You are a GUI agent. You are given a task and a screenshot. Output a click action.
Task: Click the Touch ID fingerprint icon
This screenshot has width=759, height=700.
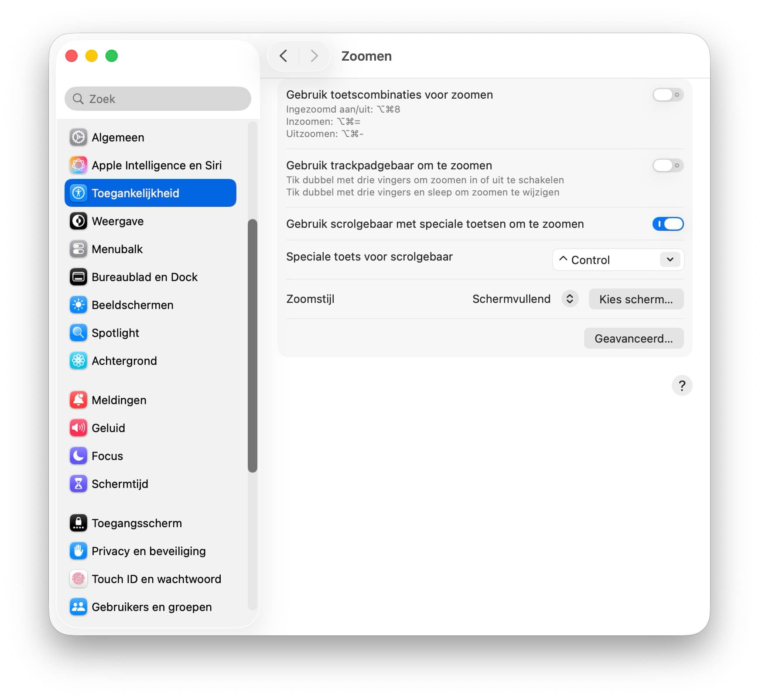pos(79,579)
